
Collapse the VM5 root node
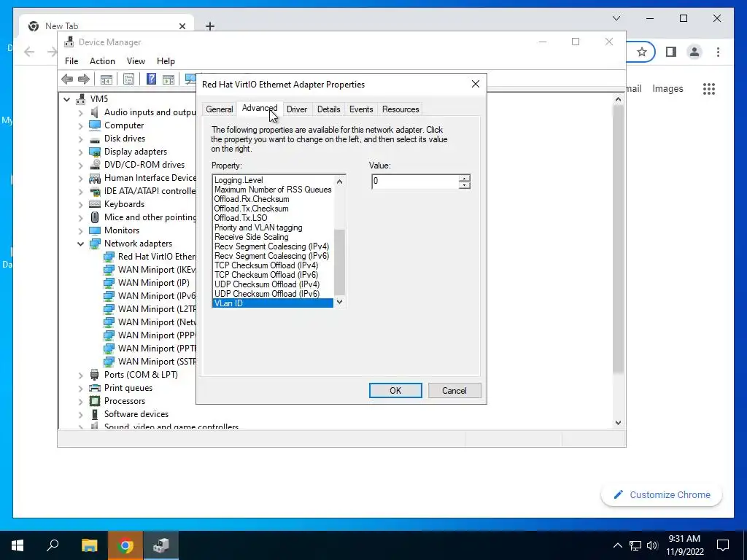[x=67, y=99]
